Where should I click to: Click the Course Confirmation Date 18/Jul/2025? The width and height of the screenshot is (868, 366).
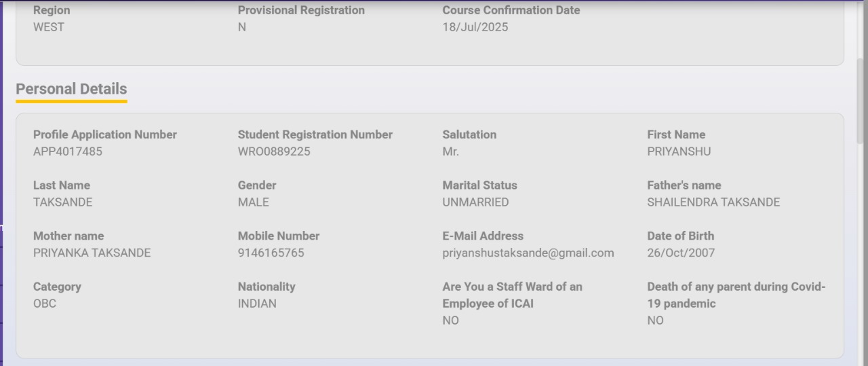point(475,27)
